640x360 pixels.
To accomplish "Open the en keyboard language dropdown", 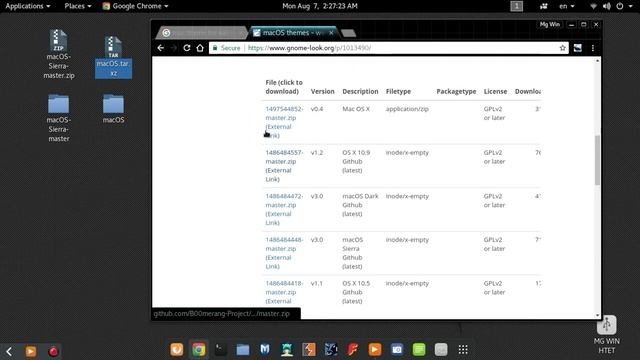I will tap(567, 6).
